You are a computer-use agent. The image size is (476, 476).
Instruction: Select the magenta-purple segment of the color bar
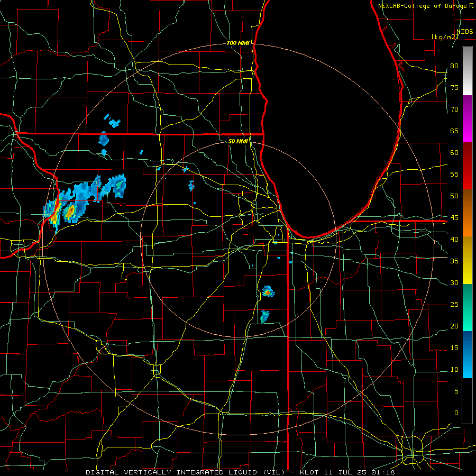click(x=467, y=118)
